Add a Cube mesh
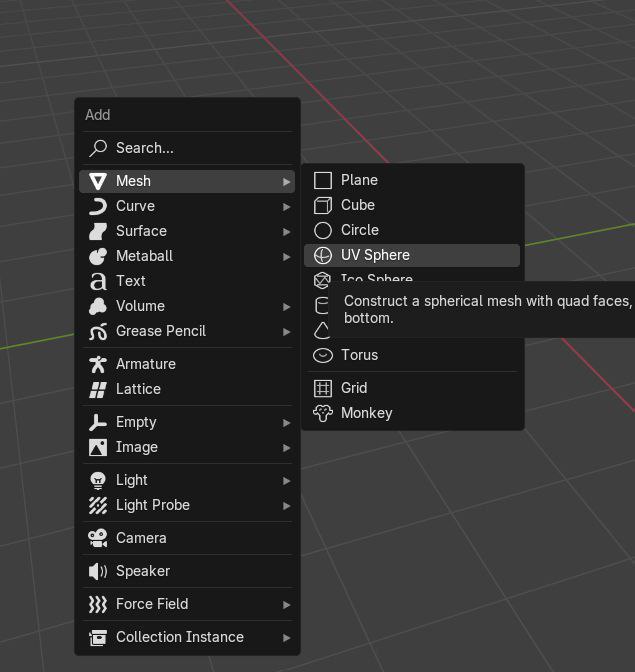This screenshot has height=672, width=635. coord(357,205)
